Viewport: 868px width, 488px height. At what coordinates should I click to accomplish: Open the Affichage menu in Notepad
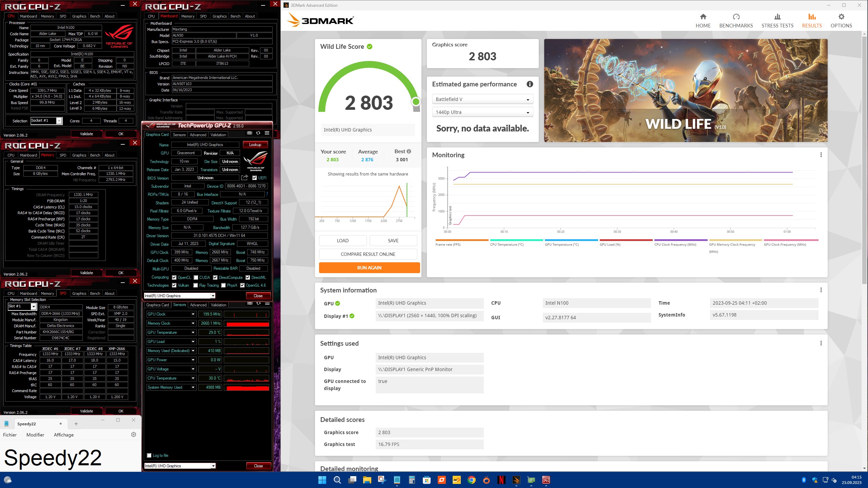click(x=64, y=435)
